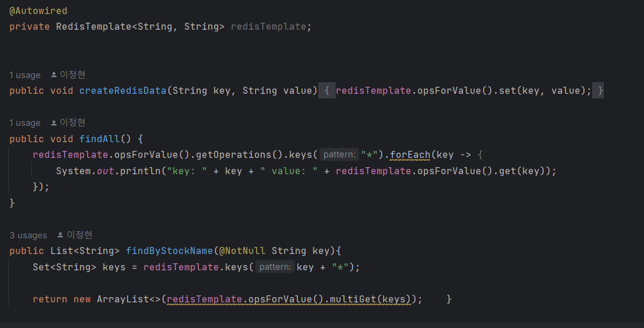
Task: Click author icon above findAll method
Action: 54,122
